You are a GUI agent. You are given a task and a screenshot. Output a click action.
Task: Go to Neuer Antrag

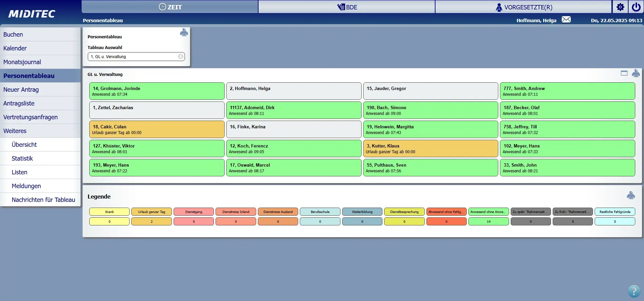click(x=21, y=90)
